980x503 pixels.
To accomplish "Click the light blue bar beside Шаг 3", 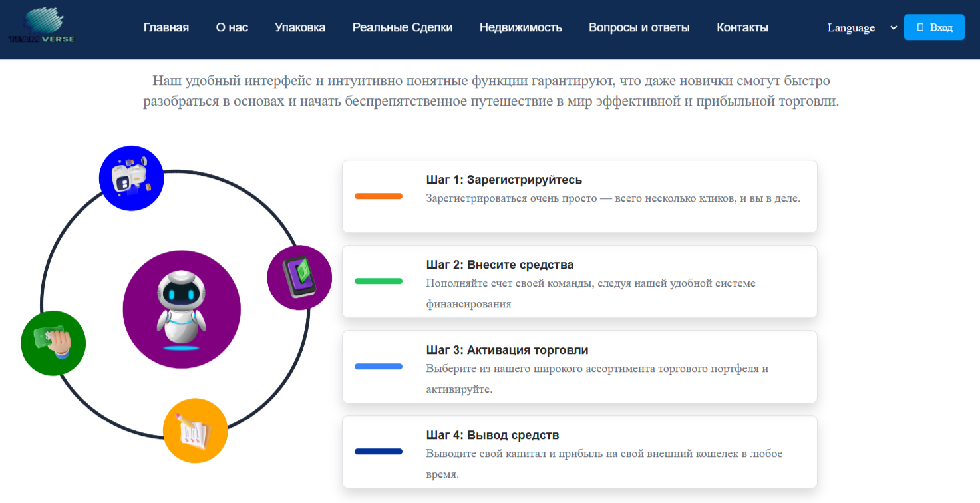I will (379, 367).
